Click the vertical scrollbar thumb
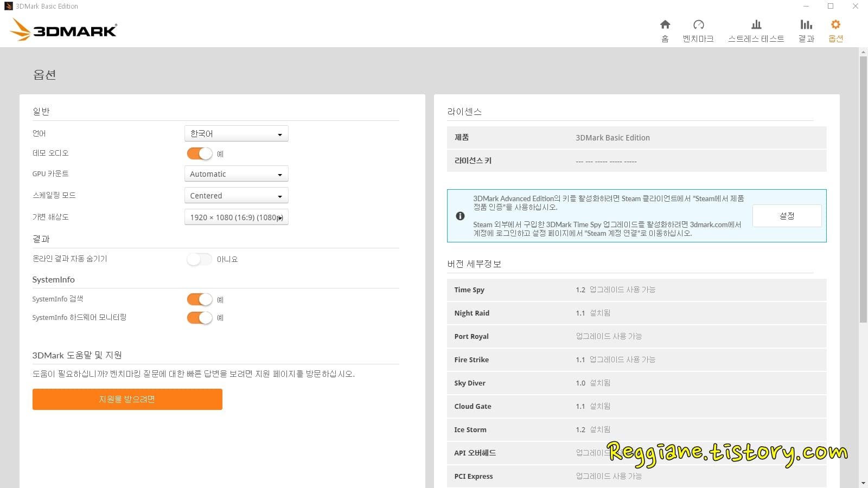 863,189
